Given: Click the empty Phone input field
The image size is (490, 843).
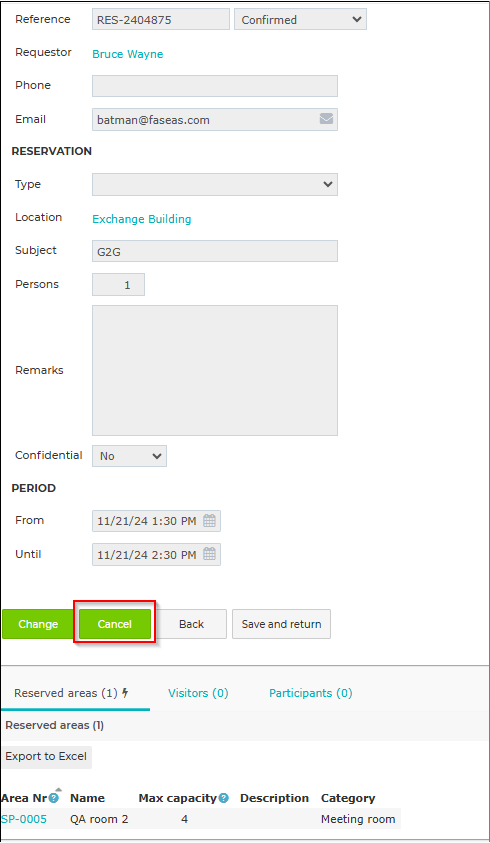Looking at the screenshot, I should pyautogui.click(x=215, y=86).
